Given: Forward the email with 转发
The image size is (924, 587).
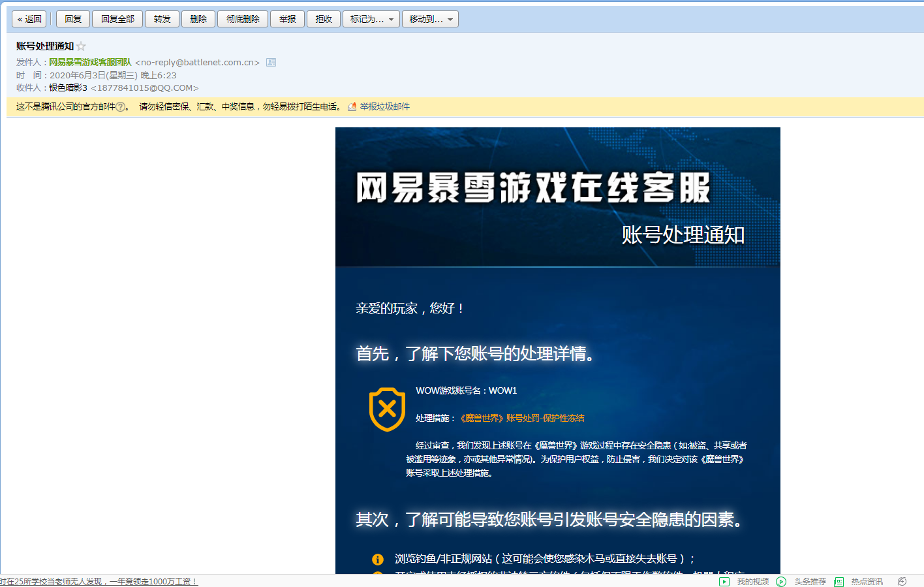Looking at the screenshot, I should (x=162, y=19).
